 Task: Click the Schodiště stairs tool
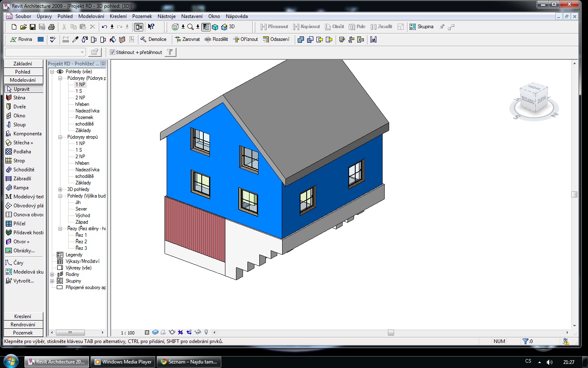point(23,170)
